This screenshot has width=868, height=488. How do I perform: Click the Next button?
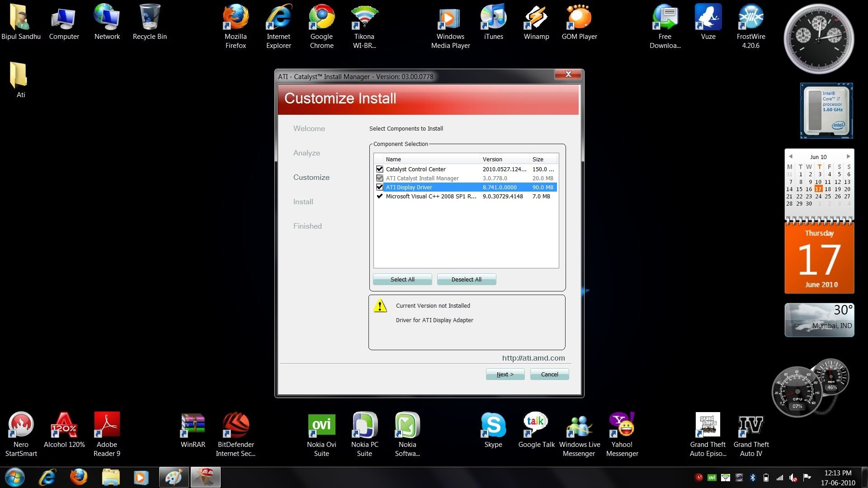point(505,374)
